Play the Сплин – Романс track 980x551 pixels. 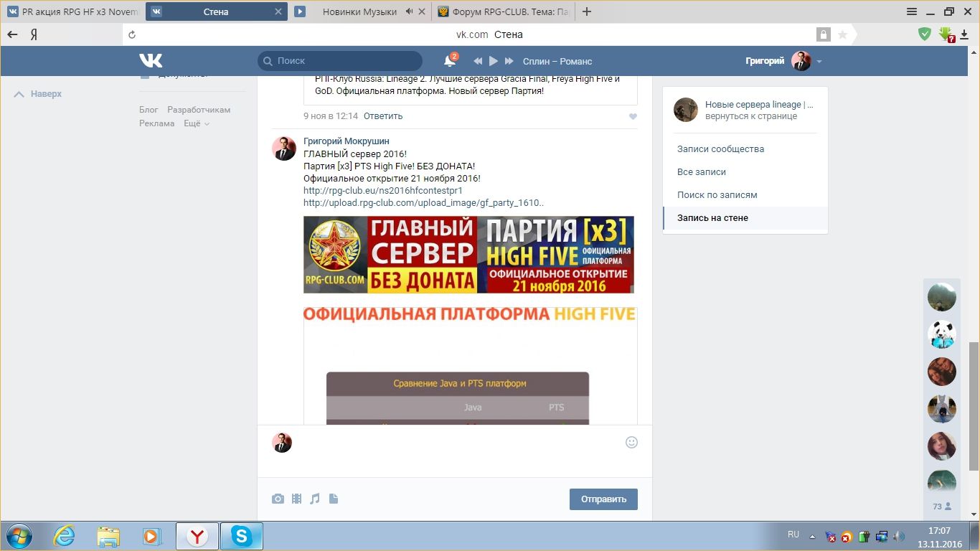494,61
